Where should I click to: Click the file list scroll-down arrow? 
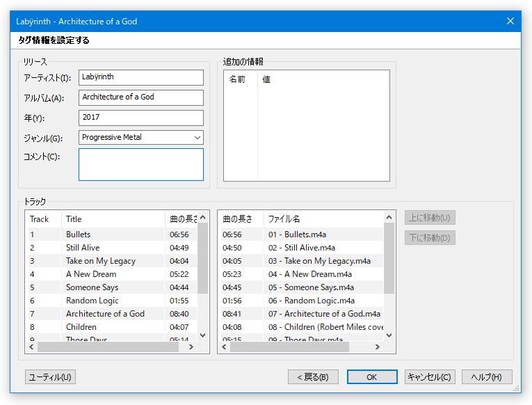(389, 335)
